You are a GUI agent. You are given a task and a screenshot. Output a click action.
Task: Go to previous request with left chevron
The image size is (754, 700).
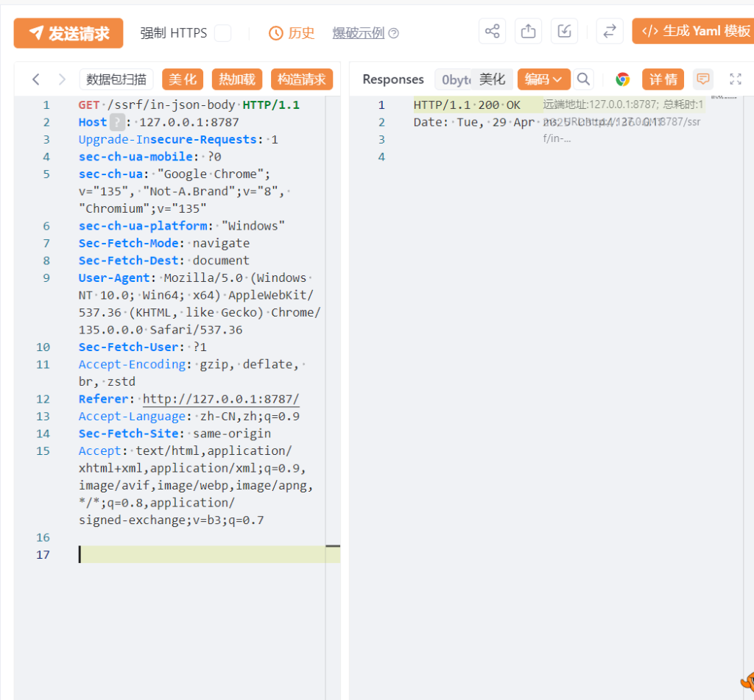click(x=36, y=79)
